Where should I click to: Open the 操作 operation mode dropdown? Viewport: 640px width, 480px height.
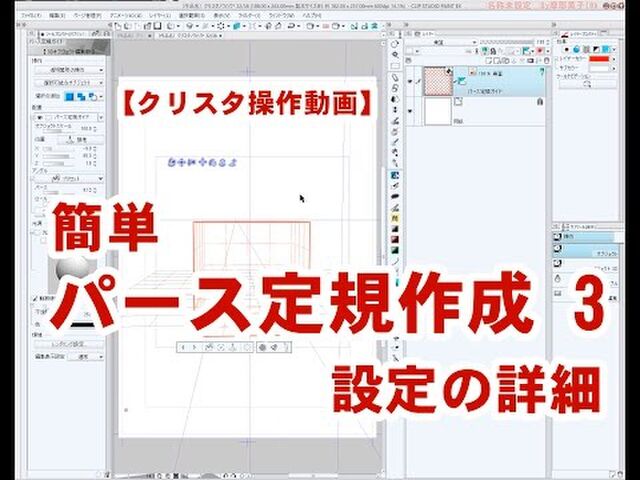69,70
